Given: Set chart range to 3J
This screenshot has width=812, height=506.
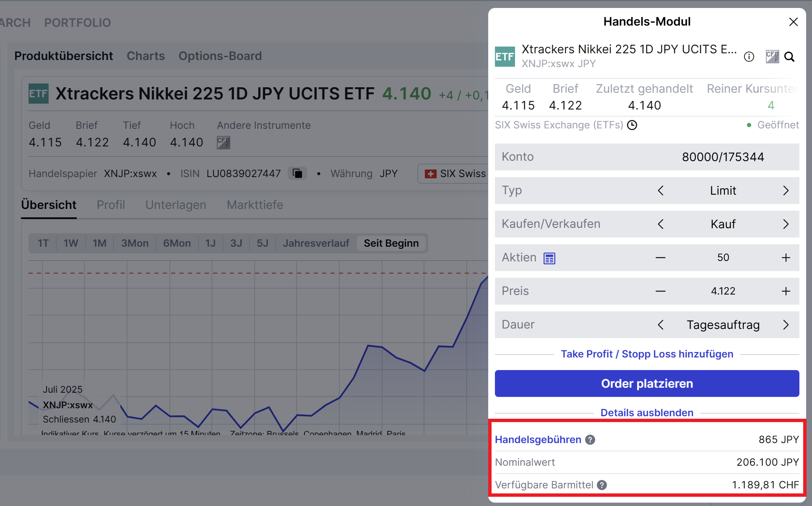Looking at the screenshot, I should pyautogui.click(x=236, y=243).
